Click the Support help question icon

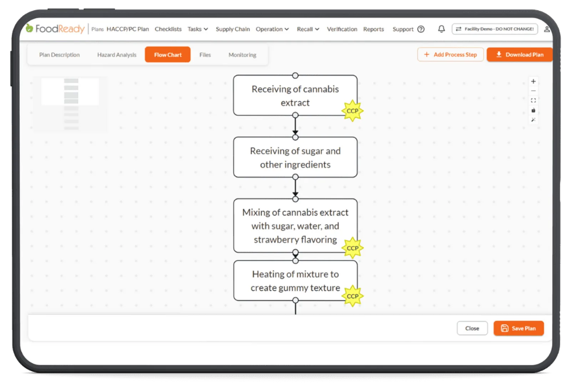pos(421,29)
